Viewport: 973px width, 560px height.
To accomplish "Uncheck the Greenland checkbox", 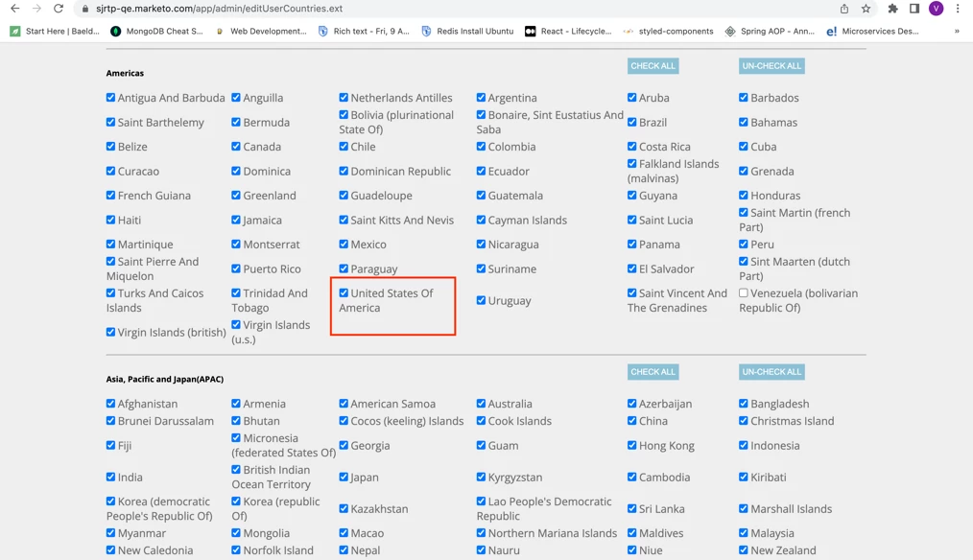I will 236,195.
